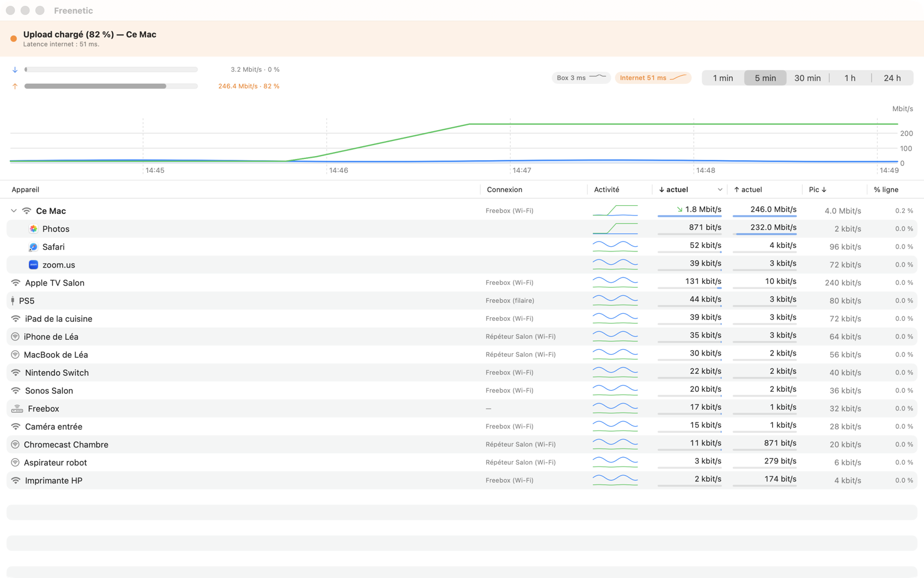The width and height of the screenshot is (924, 578).
Task: Click the Box 3 ms latency pill
Action: (x=582, y=77)
